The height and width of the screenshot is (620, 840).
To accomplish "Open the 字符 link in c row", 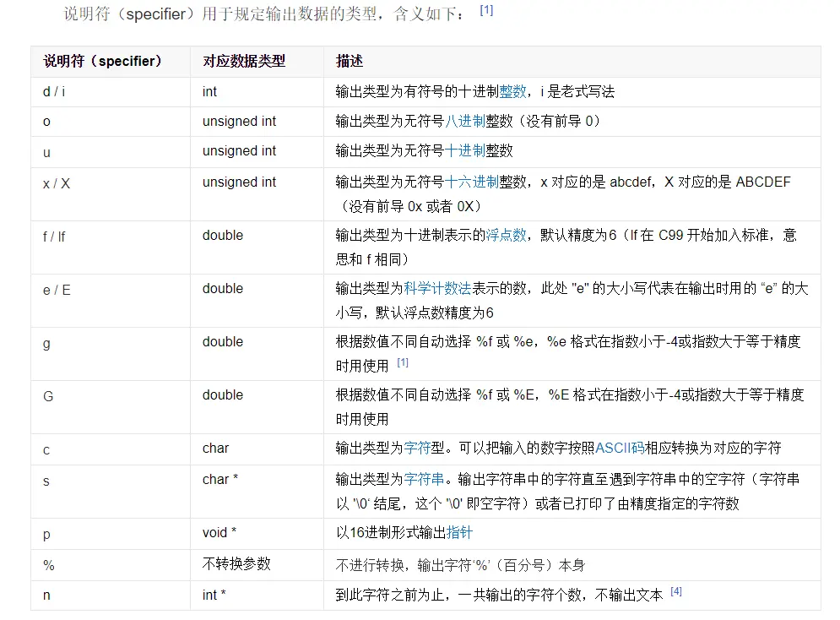I will [417, 448].
